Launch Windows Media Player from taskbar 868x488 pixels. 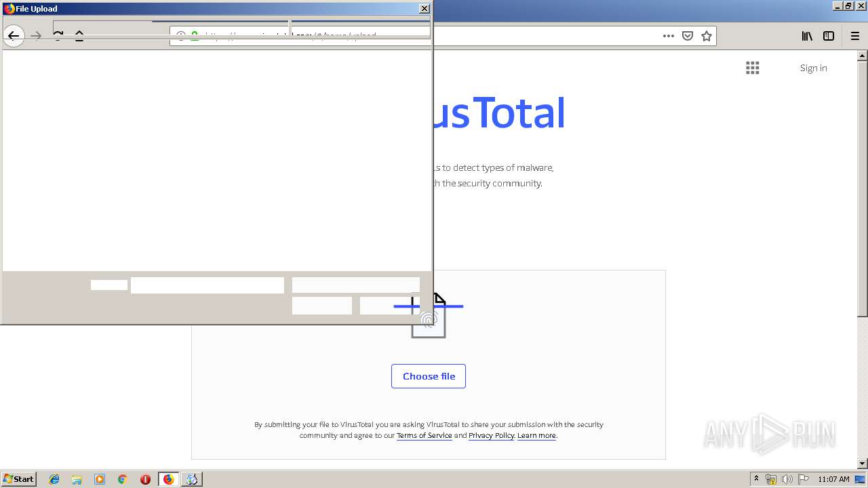pyautogui.click(x=100, y=479)
